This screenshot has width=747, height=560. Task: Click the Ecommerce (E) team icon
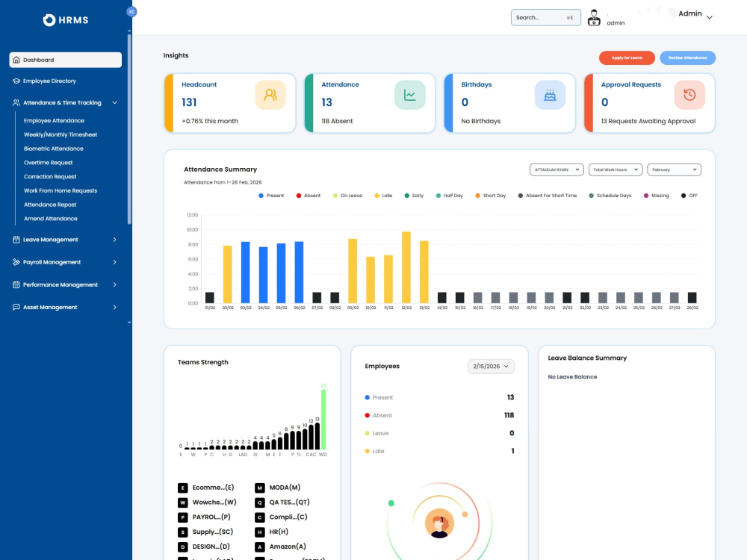tap(182, 488)
